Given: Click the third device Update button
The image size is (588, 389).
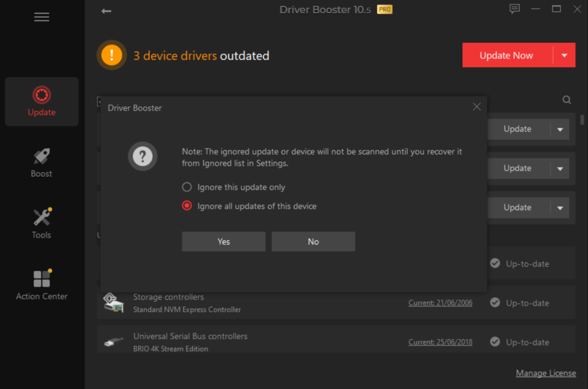Looking at the screenshot, I should 519,208.
